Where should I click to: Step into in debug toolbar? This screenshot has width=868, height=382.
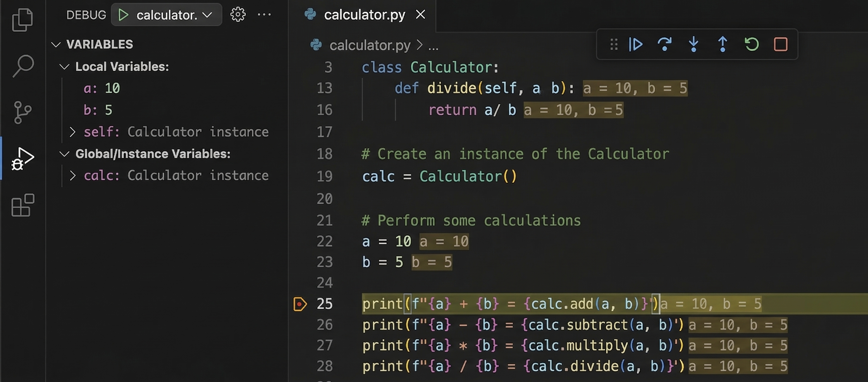click(x=693, y=44)
